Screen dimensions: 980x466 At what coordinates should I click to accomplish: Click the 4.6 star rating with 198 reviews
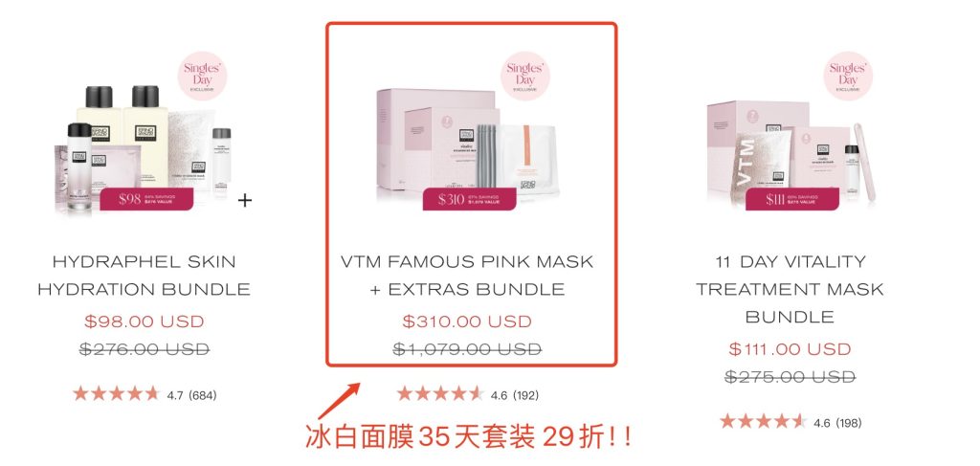coord(791,422)
